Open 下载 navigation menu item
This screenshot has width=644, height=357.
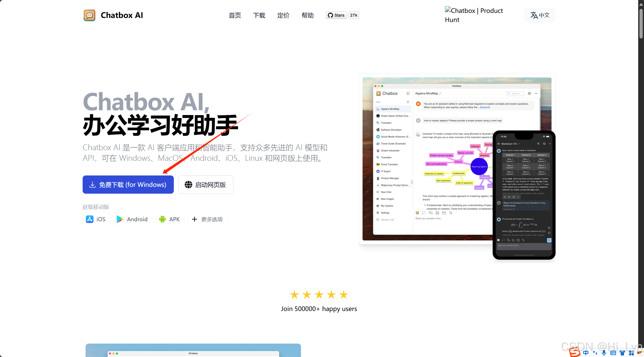point(259,15)
